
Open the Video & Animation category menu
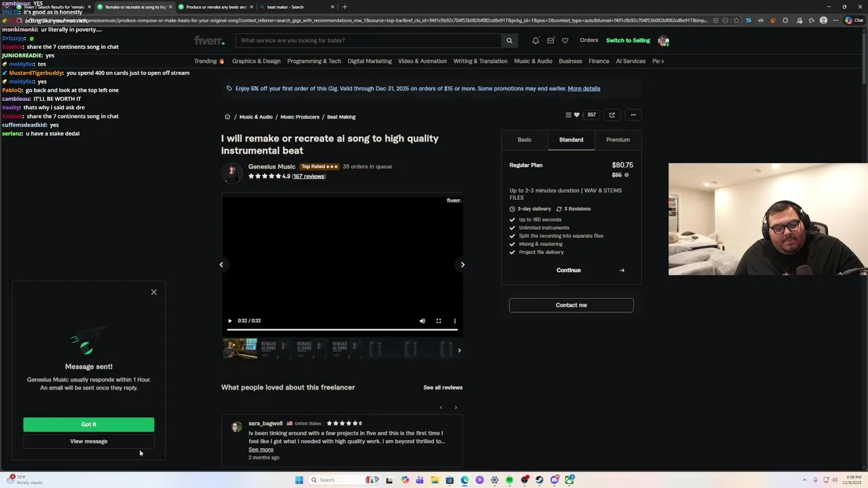pos(422,61)
